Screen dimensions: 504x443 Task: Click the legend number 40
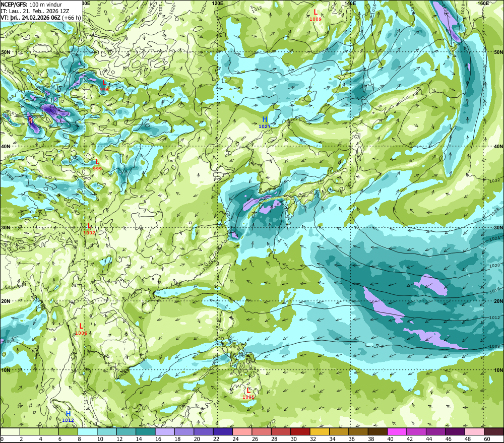point(391,439)
